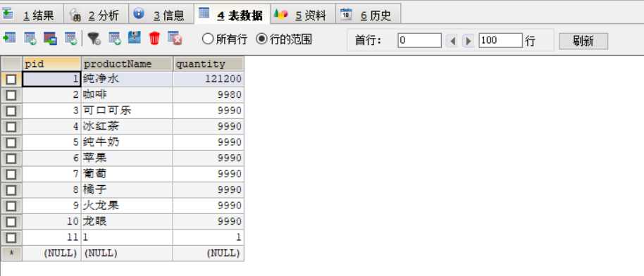
Task: Click the pid cell with value 10
Action: (51, 222)
